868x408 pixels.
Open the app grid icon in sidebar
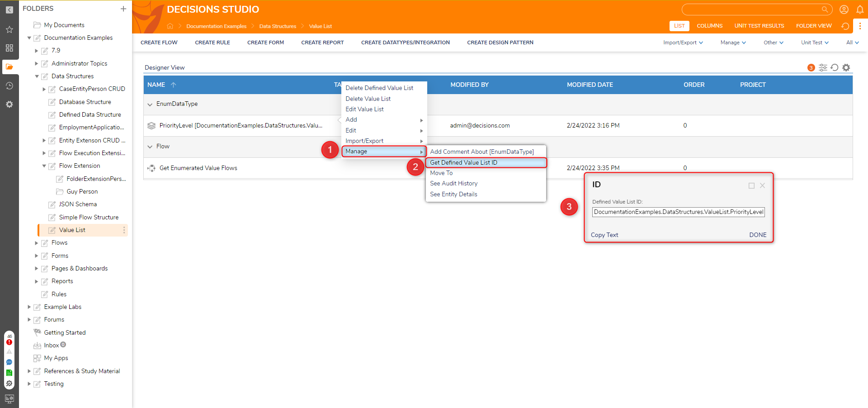coord(9,48)
